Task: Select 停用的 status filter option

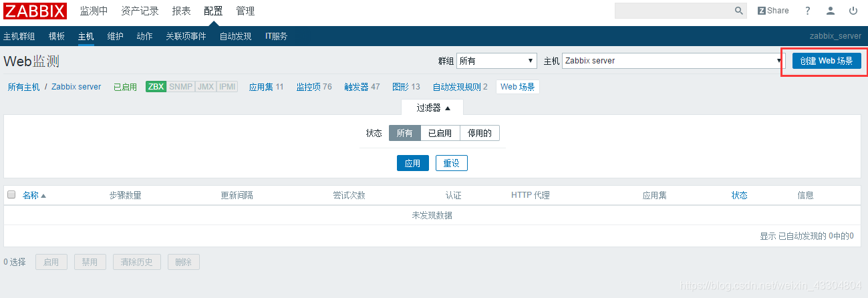Action: click(480, 133)
